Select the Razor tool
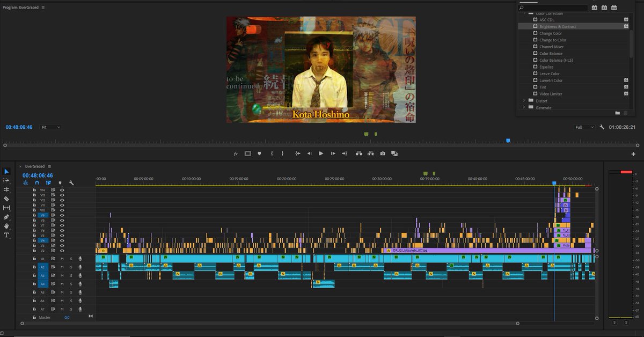The height and width of the screenshot is (337, 644). tap(6, 199)
